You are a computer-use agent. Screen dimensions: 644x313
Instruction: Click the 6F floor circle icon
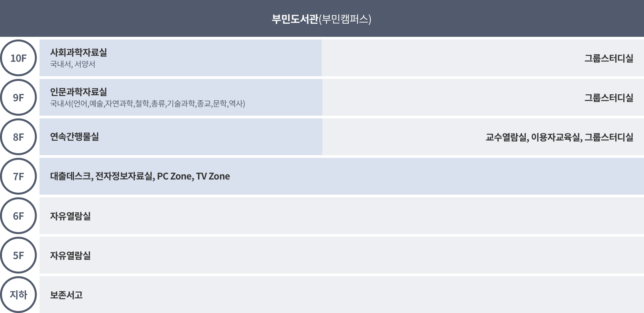[18, 216]
